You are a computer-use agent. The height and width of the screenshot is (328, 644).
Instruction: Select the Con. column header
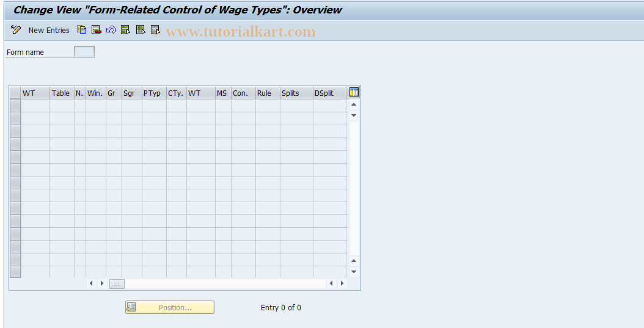tap(243, 93)
